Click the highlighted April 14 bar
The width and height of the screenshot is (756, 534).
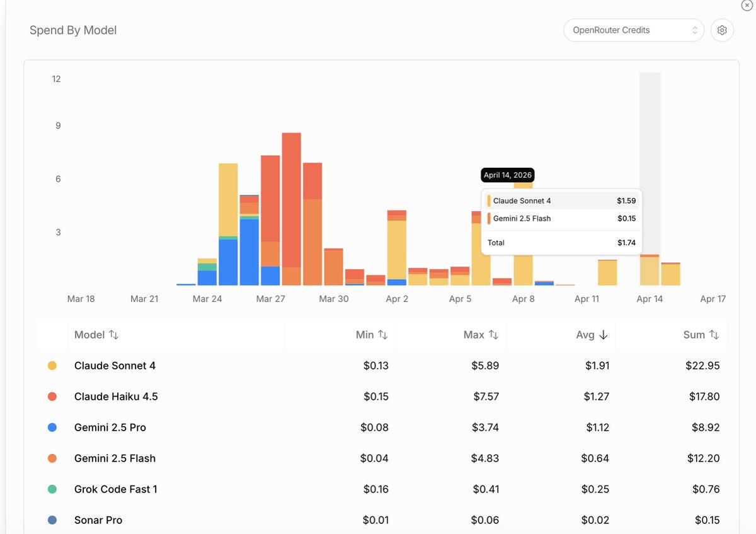pyautogui.click(x=650, y=270)
